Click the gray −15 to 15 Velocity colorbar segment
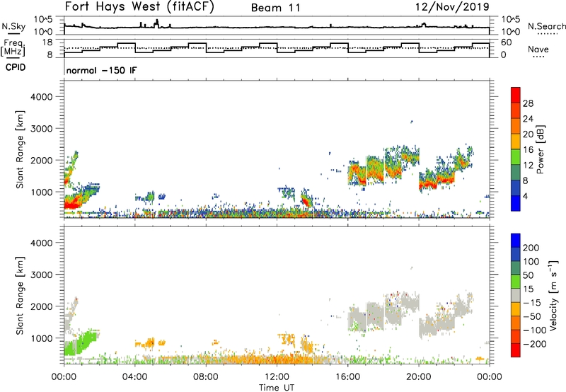566x392 pixels. (x=516, y=295)
